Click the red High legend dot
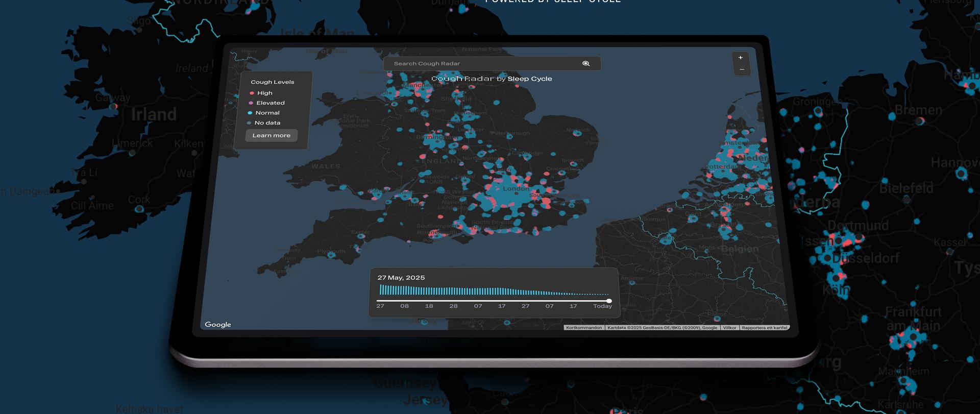 pos(252,93)
